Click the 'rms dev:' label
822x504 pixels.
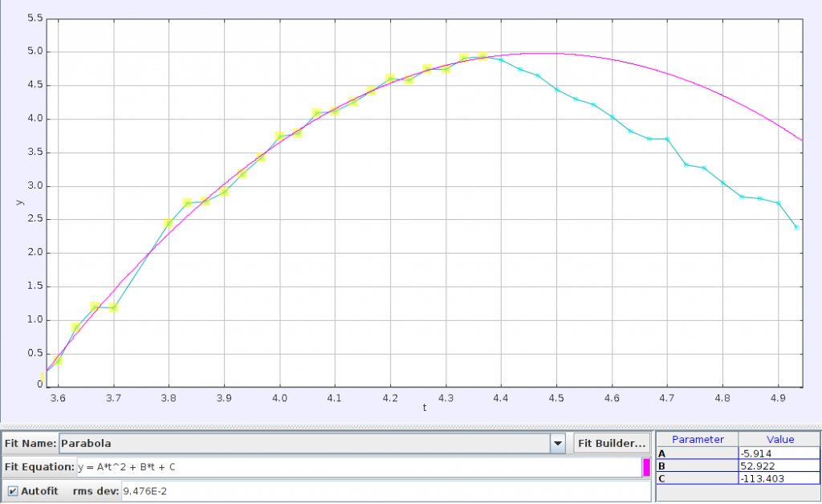click(96, 491)
